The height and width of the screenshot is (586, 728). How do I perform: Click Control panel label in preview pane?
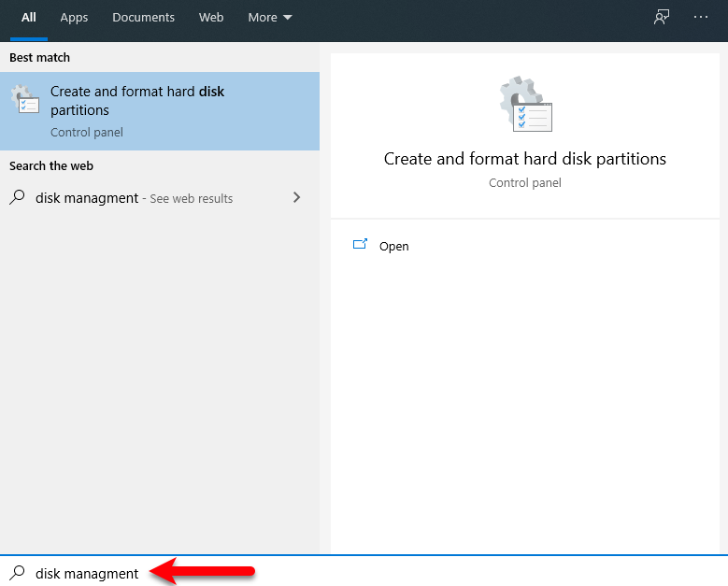click(524, 183)
